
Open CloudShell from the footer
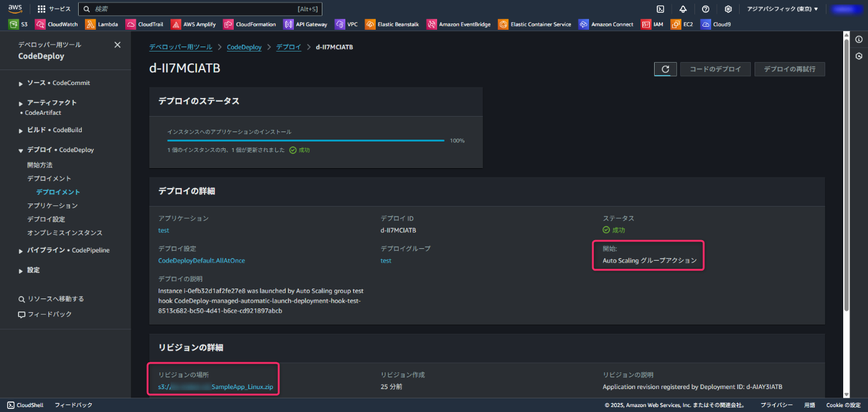point(25,405)
